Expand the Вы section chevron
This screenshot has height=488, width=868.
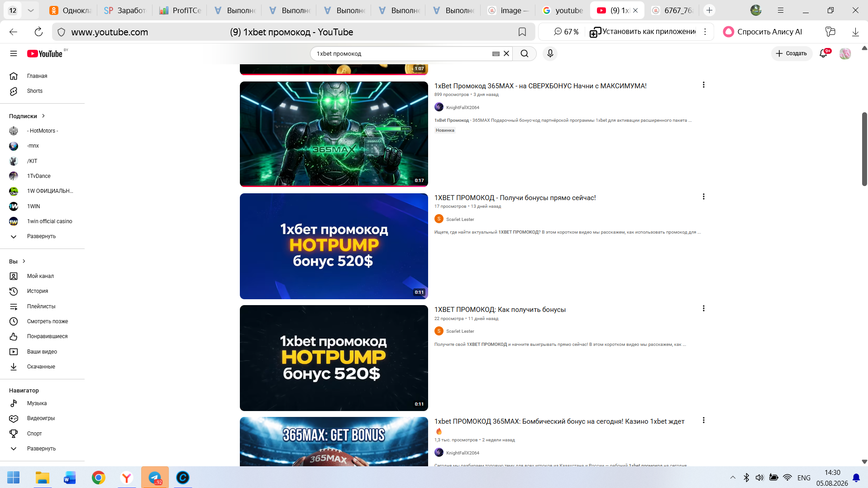point(24,261)
